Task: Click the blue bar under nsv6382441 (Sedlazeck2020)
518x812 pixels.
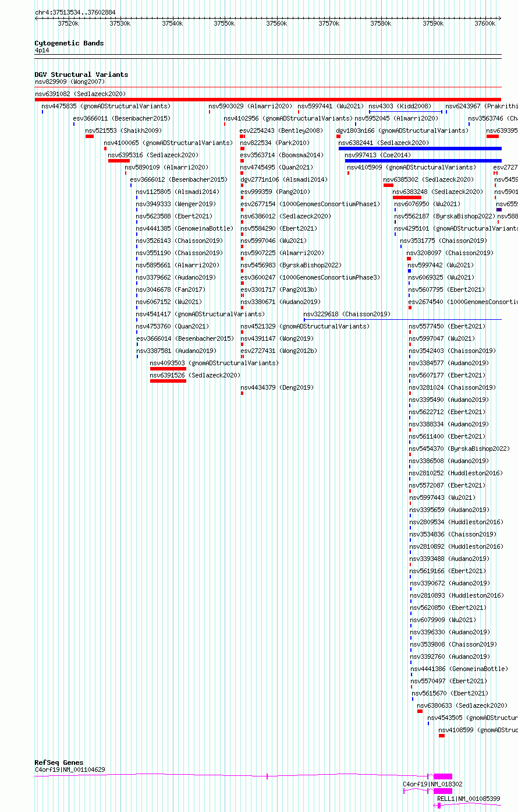Action: pos(420,149)
